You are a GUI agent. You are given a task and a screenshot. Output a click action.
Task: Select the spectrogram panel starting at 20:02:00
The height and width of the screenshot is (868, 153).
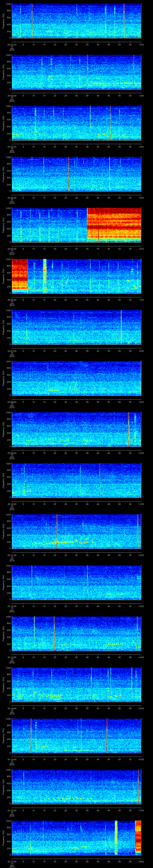[76, 72]
